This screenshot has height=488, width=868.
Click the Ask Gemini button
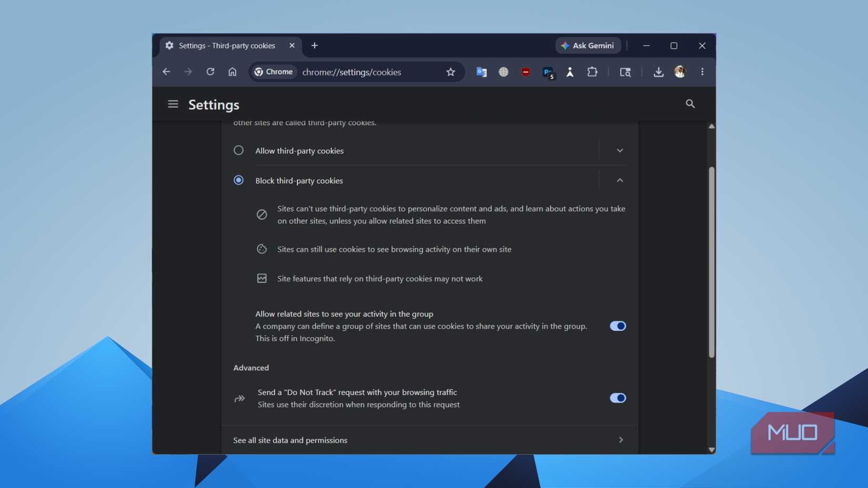click(588, 46)
